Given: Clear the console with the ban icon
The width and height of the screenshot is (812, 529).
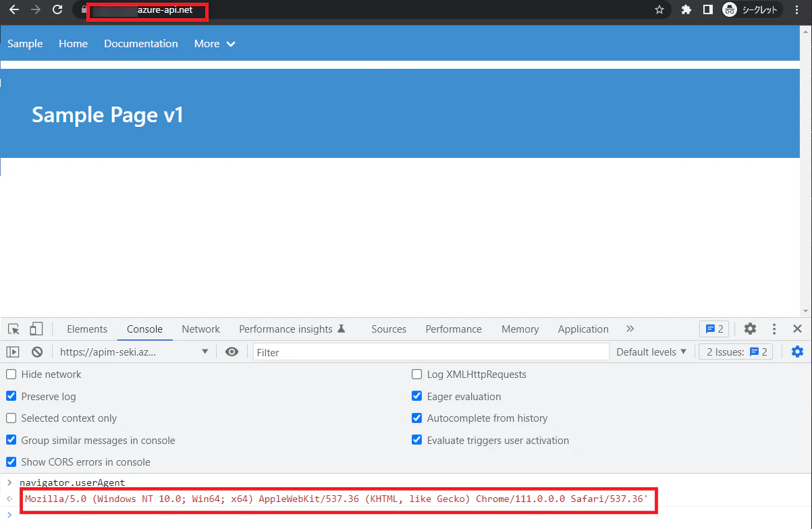Looking at the screenshot, I should pyautogui.click(x=37, y=352).
